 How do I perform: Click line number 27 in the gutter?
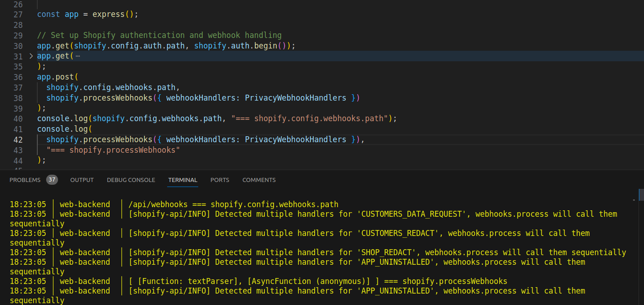18,14
